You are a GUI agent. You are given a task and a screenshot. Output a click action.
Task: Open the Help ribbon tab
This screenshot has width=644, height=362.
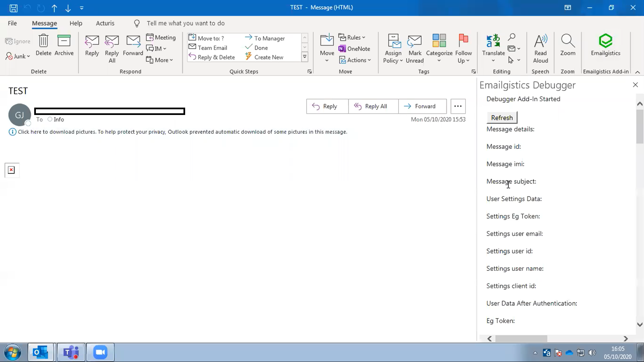pyautogui.click(x=76, y=23)
